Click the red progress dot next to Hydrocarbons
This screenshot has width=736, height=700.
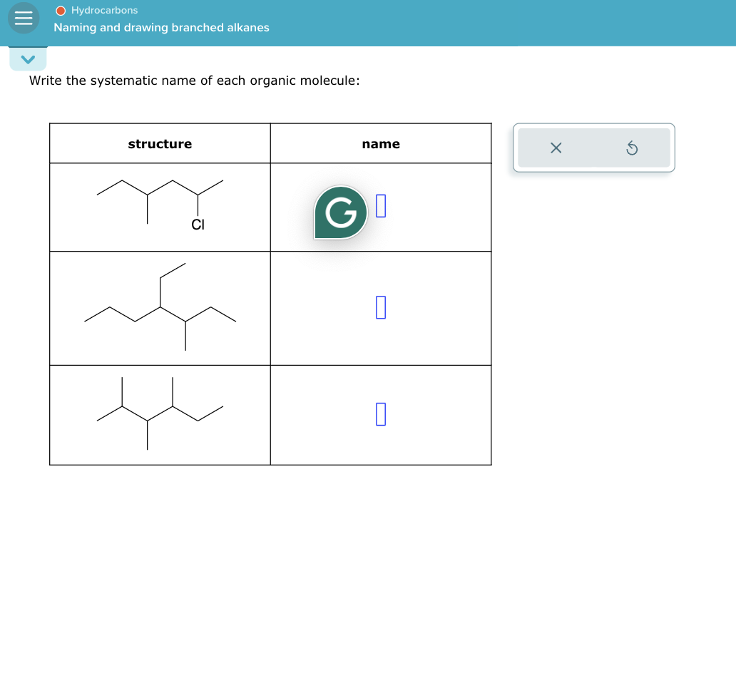(x=61, y=10)
